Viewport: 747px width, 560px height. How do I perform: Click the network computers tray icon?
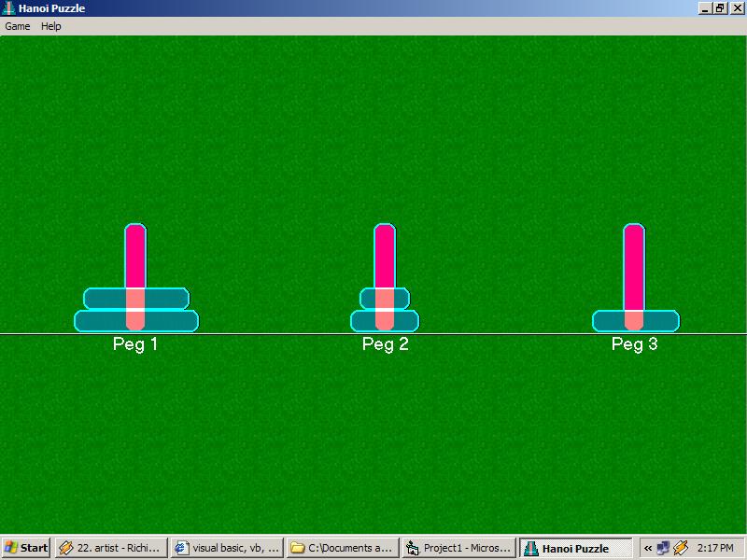coord(663,548)
